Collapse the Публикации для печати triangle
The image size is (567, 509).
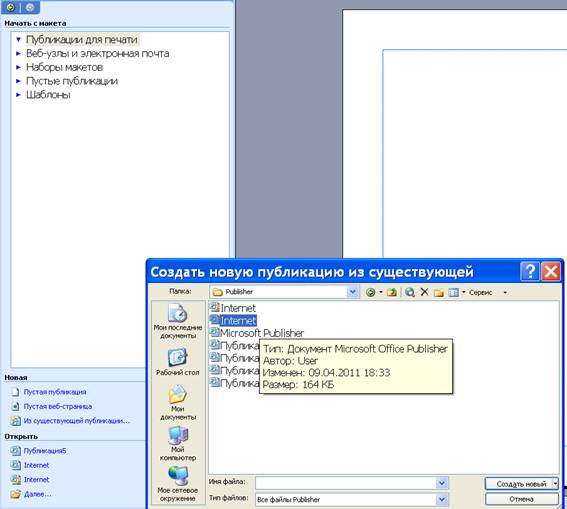pyautogui.click(x=18, y=39)
